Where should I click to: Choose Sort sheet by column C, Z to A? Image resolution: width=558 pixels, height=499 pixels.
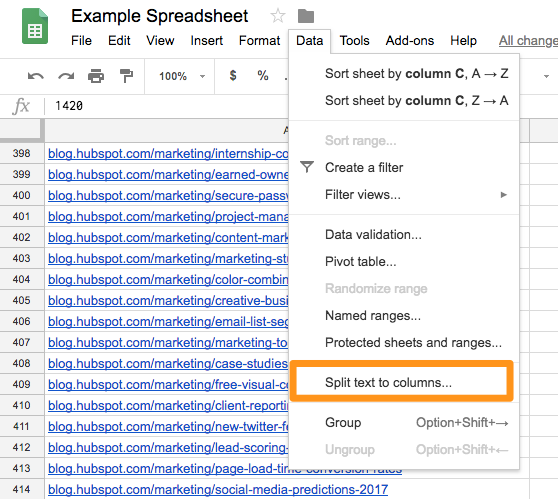click(x=404, y=101)
